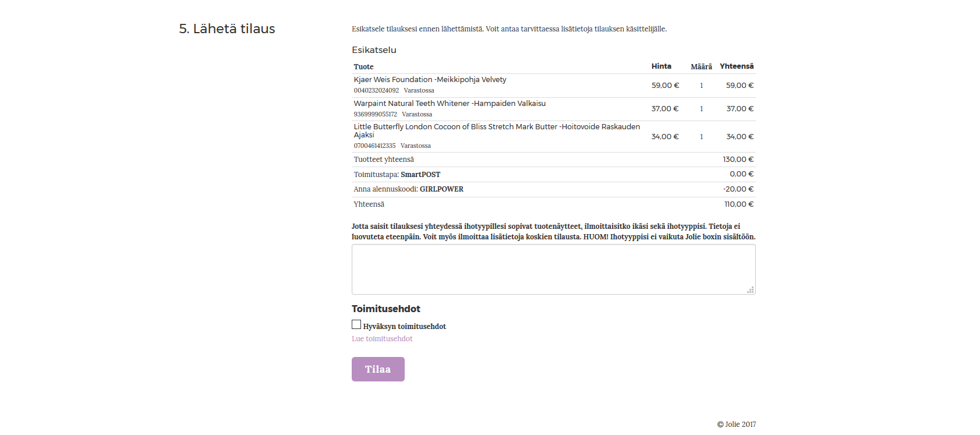Viewport: 980px width, 435px height.
Task: Click the Esikatselu preview heading
Action: click(374, 50)
